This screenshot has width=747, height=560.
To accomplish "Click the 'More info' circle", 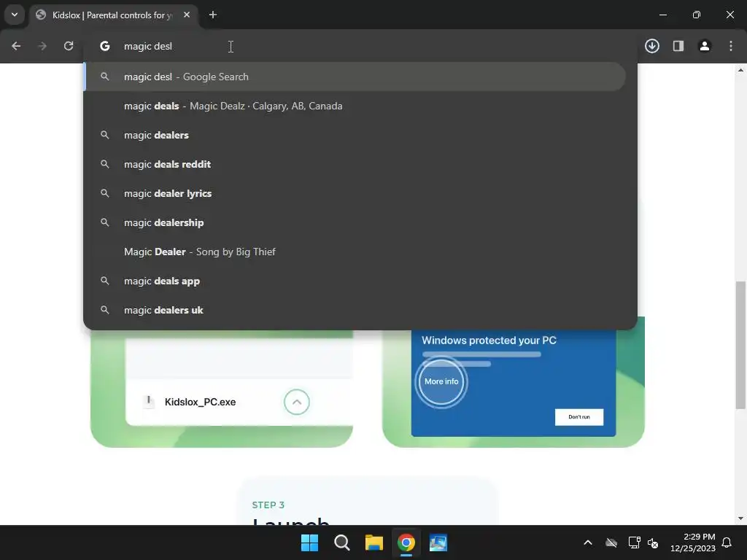I will click(x=441, y=381).
